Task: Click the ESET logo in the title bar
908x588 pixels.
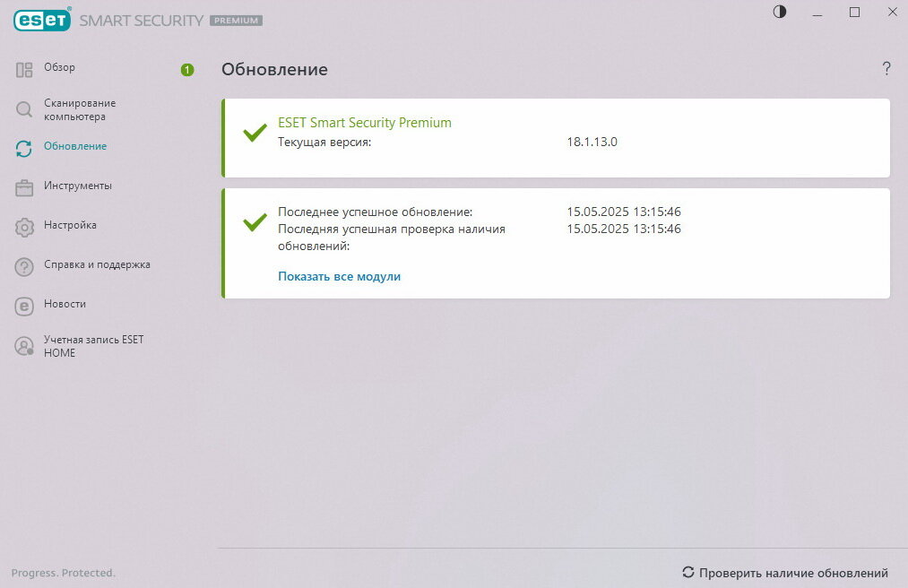Action: [x=42, y=19]
